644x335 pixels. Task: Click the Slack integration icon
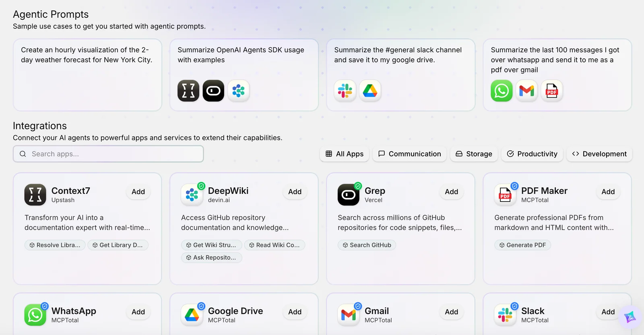[505, 315]
